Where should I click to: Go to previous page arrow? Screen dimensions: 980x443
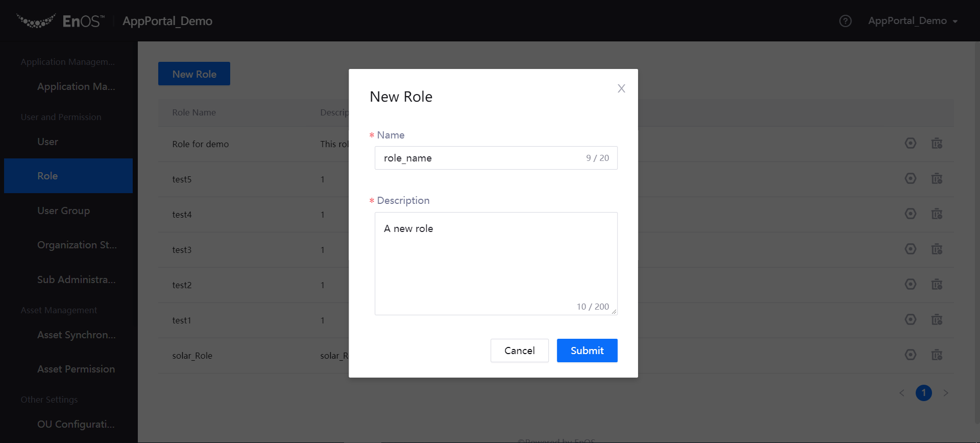tap(902, 393)
